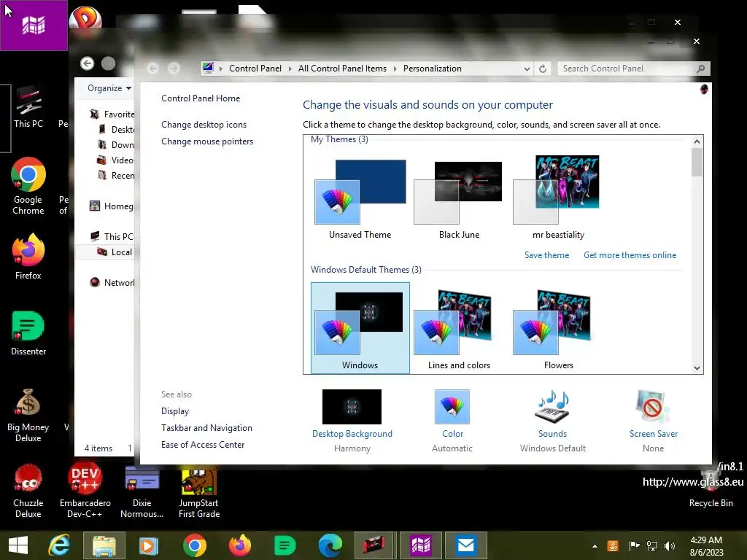747x560 pixels.
Task: Select the Unsaved Theme thumbnail
Action: (x=360, y=192)
